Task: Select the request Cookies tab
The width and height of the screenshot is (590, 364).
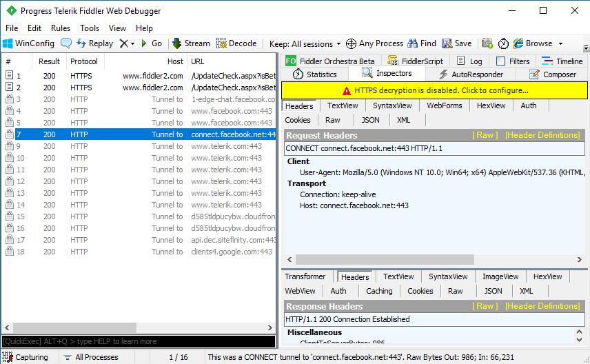Action: point(298,120)
